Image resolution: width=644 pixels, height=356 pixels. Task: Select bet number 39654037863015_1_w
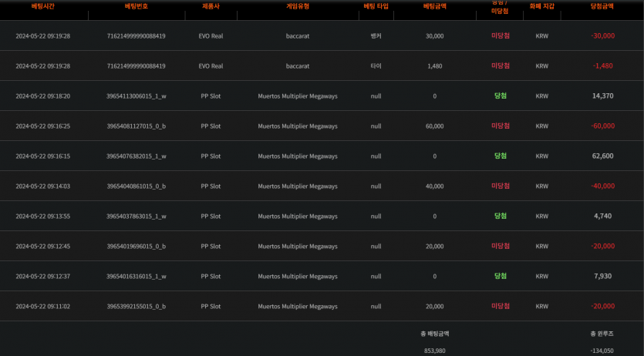point(137,216)
